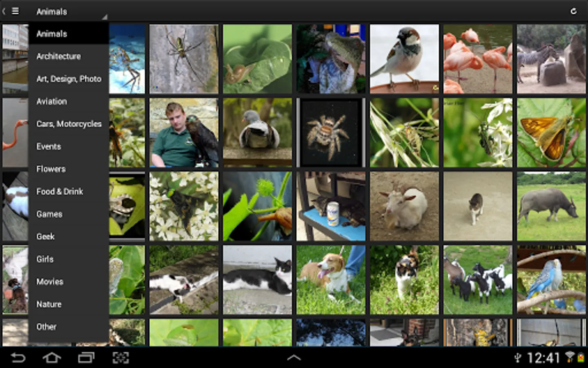Tap the Android back navigation button
This screenshot has width=588, height=368.
coord(18,358)
